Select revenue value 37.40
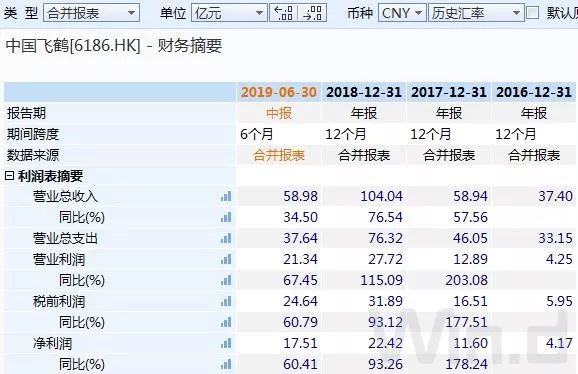 point(556,196)
